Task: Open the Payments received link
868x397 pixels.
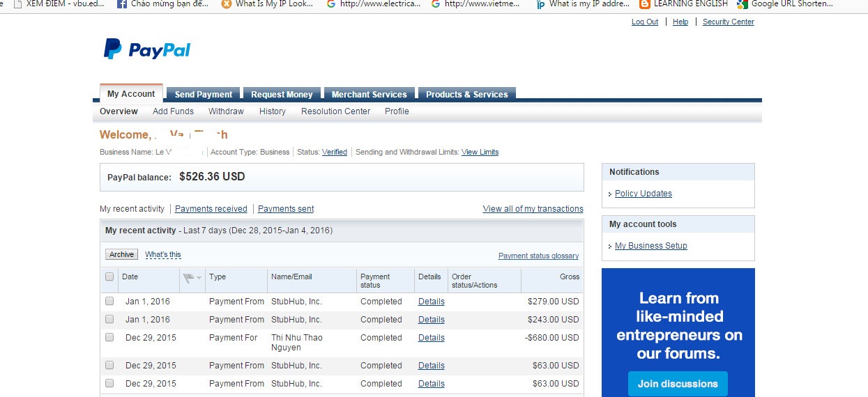Action: coord(211,209)
